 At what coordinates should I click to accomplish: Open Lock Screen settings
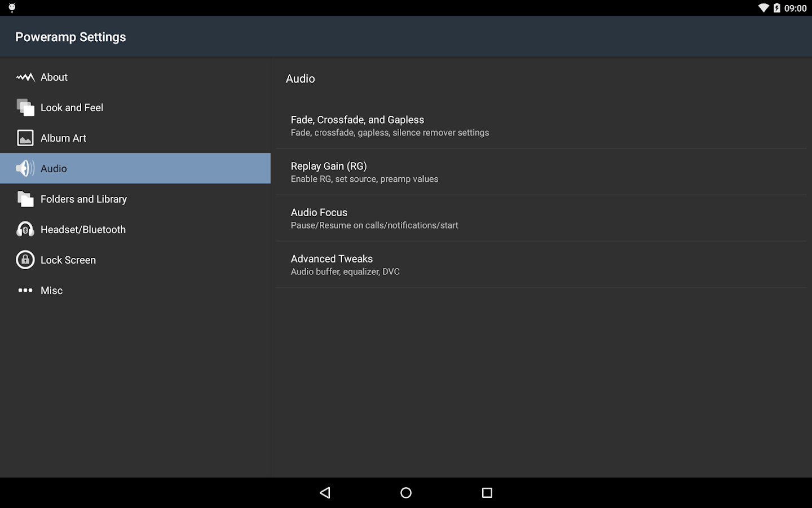pos(135,260)
